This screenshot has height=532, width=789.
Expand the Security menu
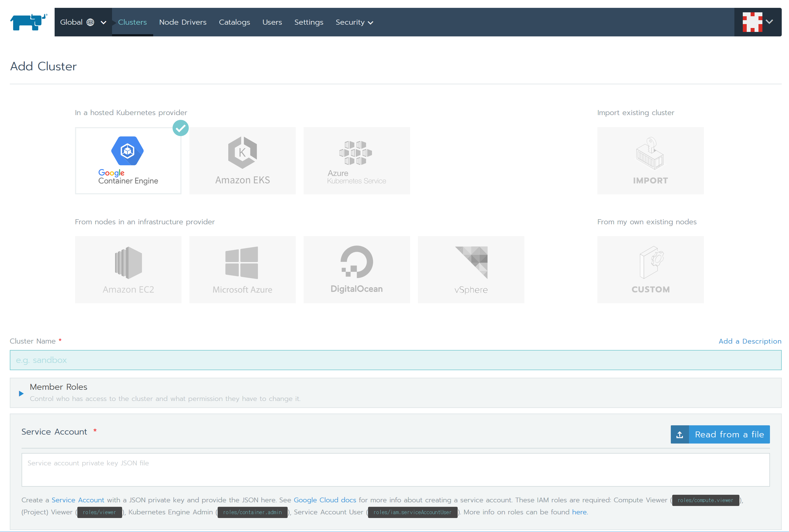(x=354, y=22)
